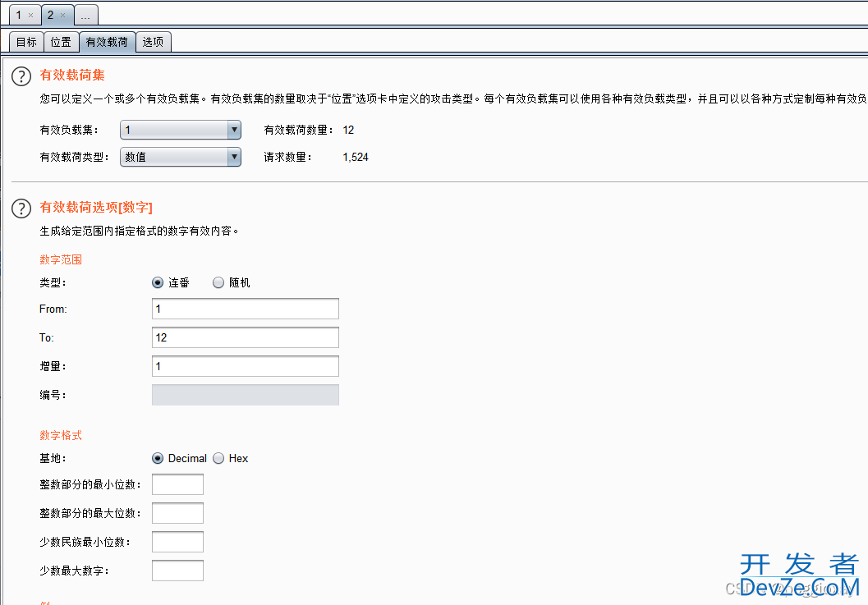Click the 数字范围 subsection label
This screenshot has height=605, width=868.
[61, 259]
